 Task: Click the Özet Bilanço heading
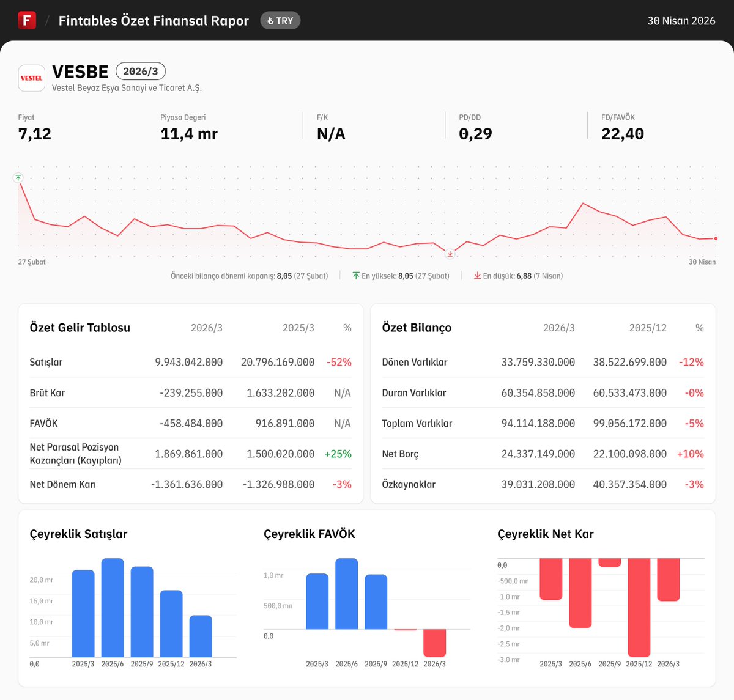(x=417, y=328)
